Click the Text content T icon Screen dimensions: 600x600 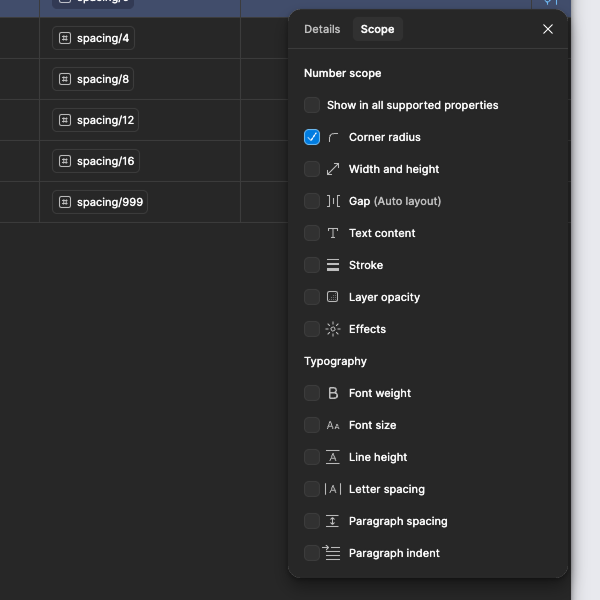[333, 233]
